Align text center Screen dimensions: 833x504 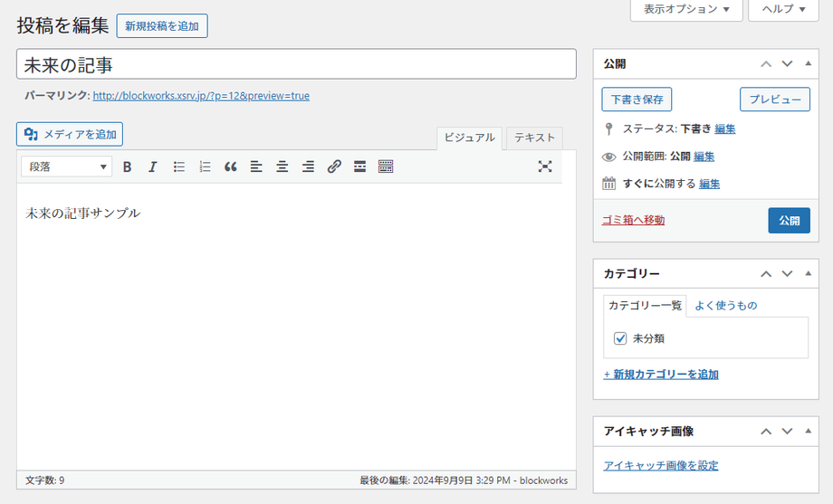click(282, 166)
